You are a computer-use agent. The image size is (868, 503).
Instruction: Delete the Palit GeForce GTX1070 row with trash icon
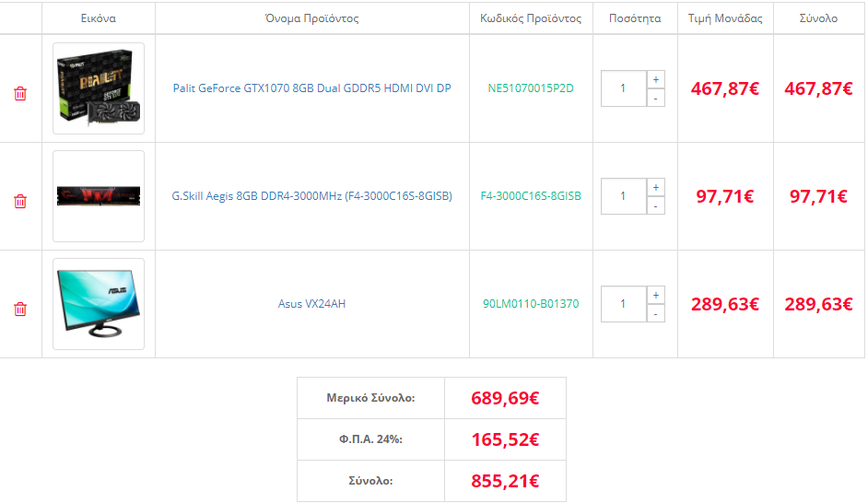pos(20,94)
